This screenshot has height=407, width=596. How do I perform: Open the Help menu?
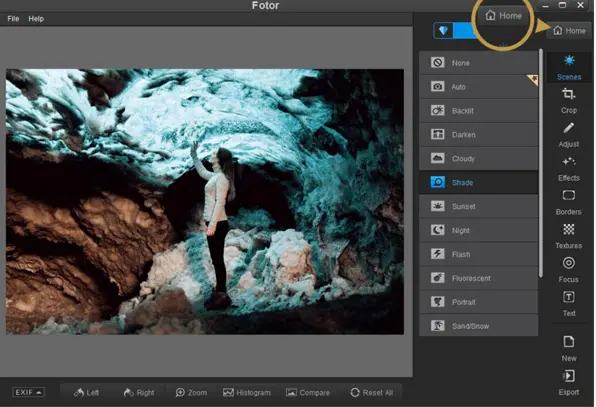36,19
